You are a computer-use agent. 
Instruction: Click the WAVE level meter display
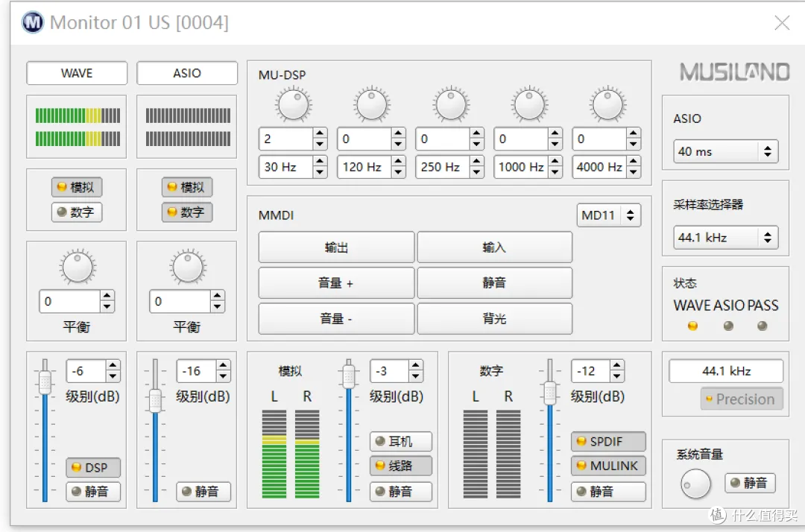(x=77, y=127)
